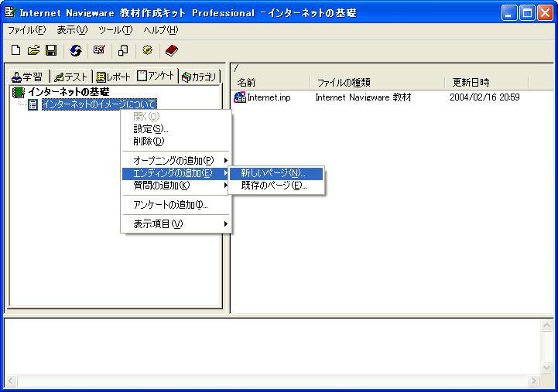Click the refresh arrows toolbar icon
This screenshot has width=558, height=392.
[x=75, y=50]
